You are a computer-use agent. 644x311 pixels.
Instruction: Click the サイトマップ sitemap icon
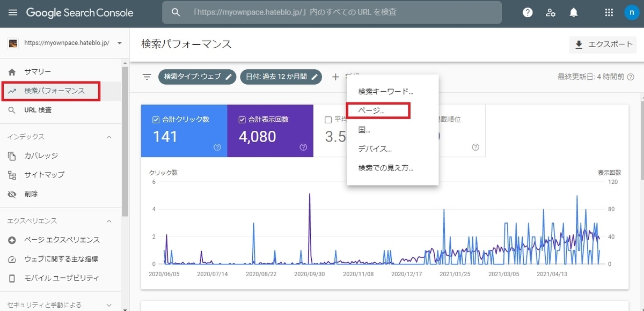click(12, 175)
